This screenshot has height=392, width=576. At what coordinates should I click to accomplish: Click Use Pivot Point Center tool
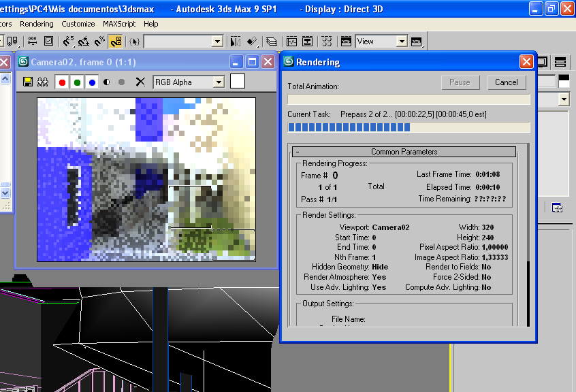tap(12, 42)
